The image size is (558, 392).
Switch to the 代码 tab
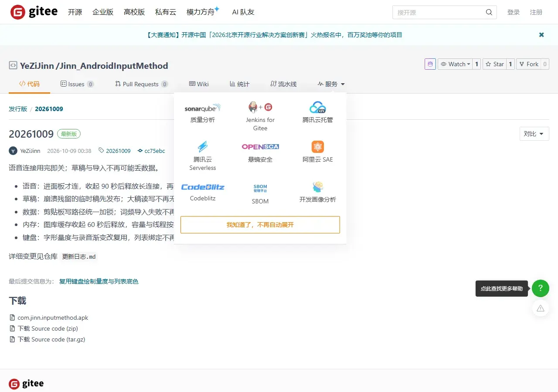[x=29, y=84]
